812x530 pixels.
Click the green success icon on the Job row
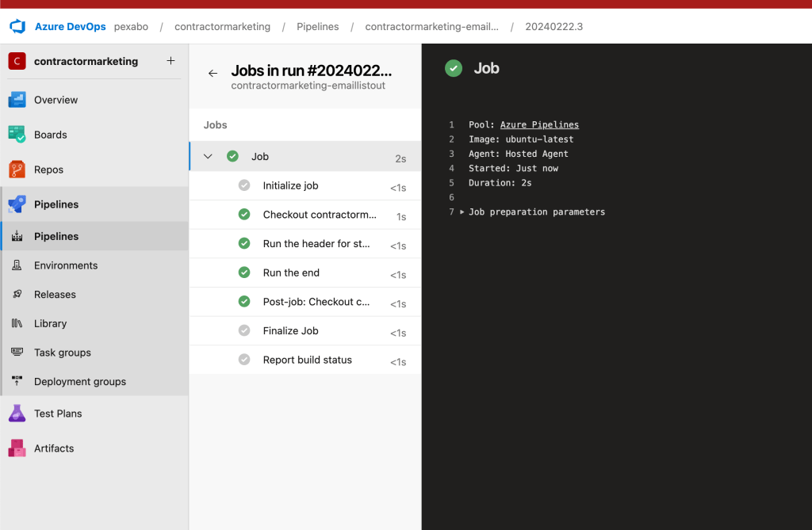click(232, 156)
